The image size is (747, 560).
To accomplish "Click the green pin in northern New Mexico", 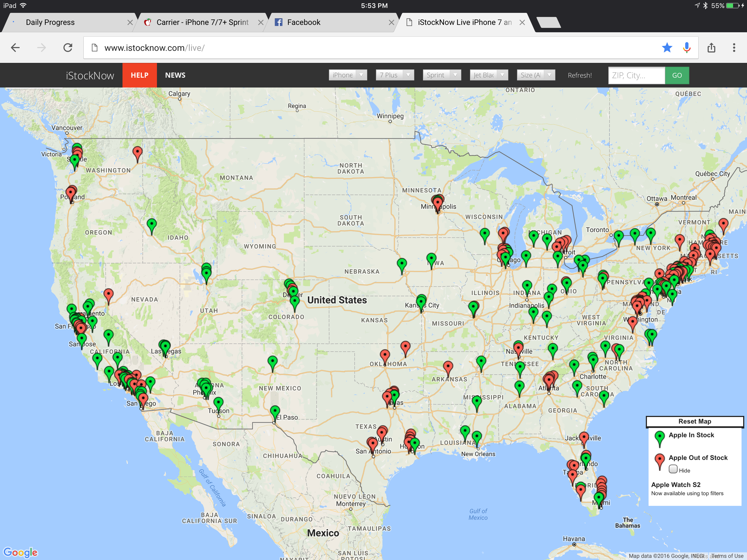I will pos(273,363).
